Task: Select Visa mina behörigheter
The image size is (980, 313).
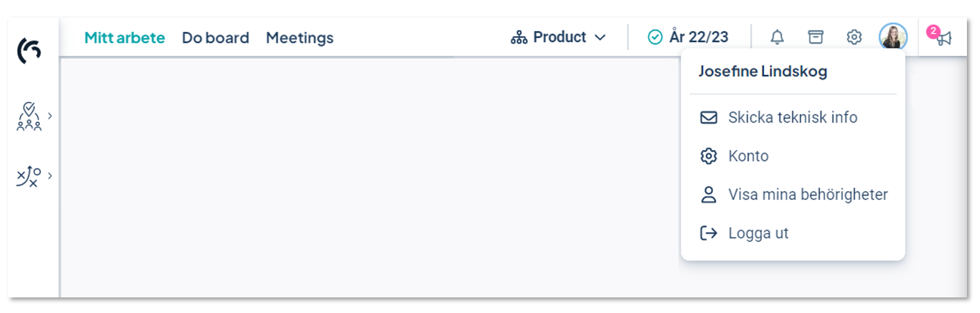Action: pos(793,195)
